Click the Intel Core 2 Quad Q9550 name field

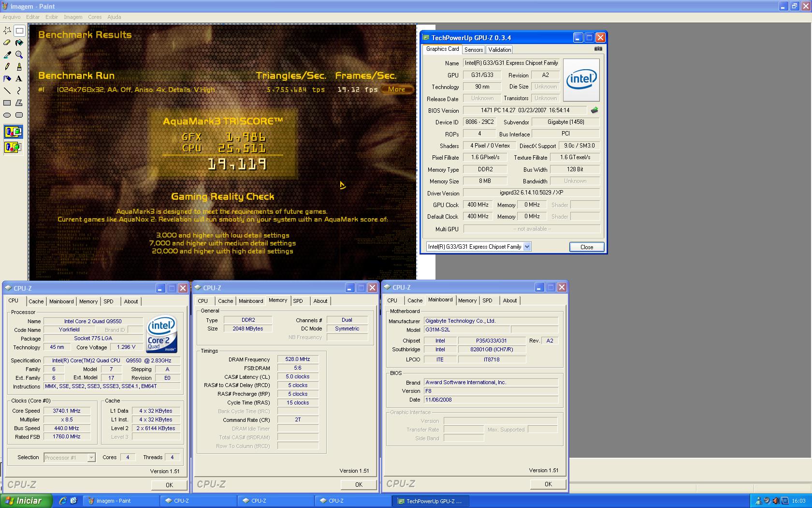click(93, 321)
